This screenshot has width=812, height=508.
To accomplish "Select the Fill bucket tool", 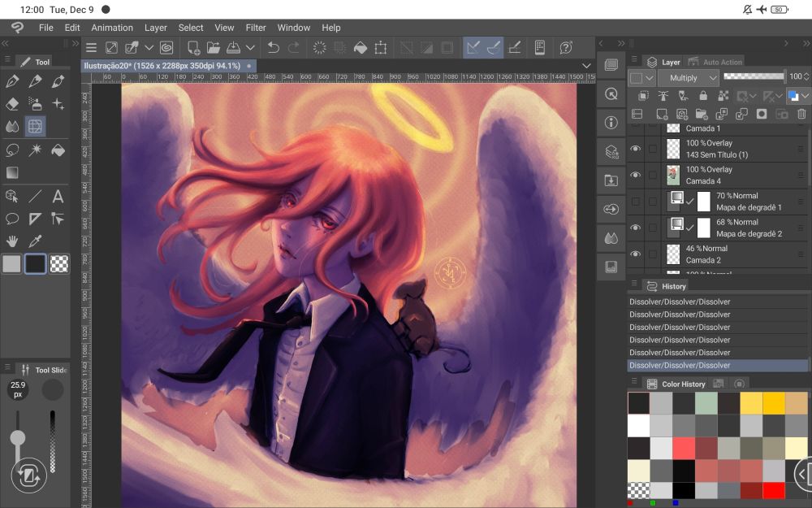I will tap(58, 150).
